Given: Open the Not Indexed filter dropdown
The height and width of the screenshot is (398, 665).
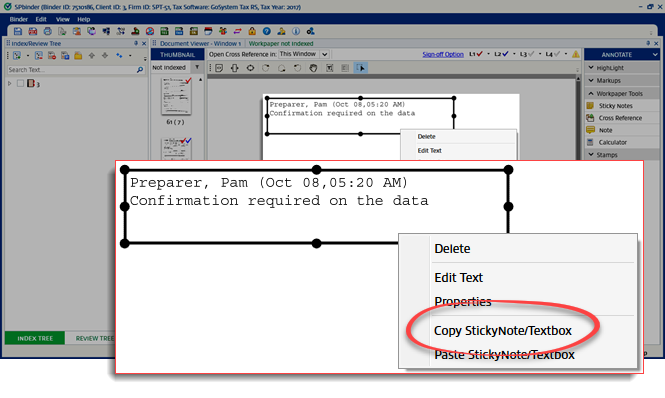Looking at the screenshot, I should 197,67.
